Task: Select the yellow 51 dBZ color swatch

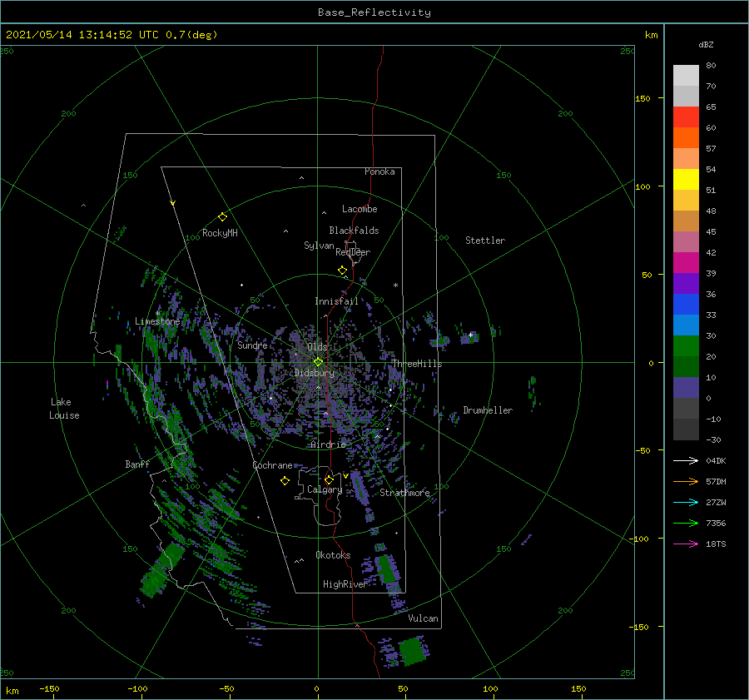Action: pyautogui.click(x=686, y=179)
